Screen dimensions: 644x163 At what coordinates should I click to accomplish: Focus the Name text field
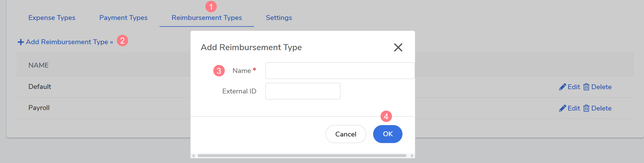pos(340,71)
